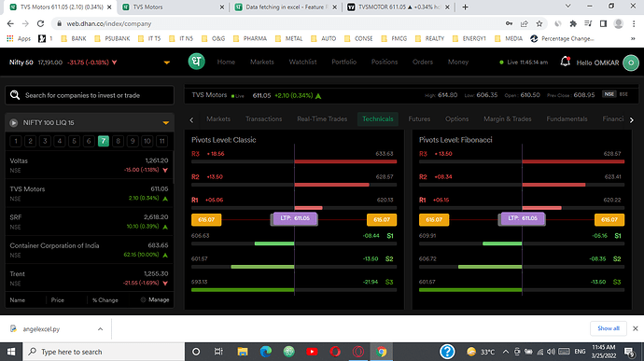Open Portfolio navigation link

343,62
